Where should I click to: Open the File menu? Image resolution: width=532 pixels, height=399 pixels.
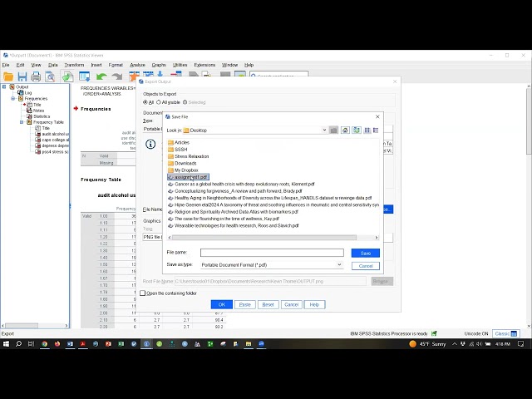point(6,65)
